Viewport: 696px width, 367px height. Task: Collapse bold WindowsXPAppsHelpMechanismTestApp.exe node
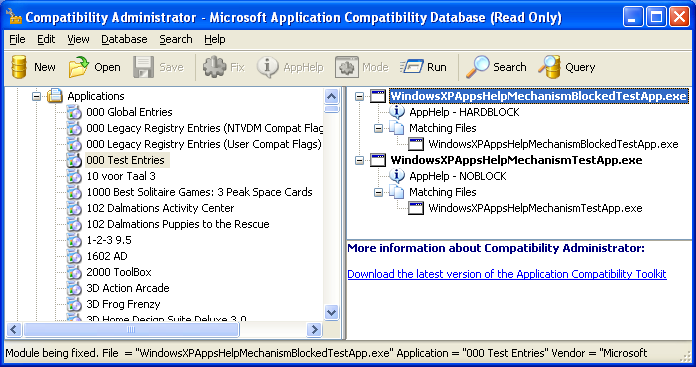click(360, 160)
